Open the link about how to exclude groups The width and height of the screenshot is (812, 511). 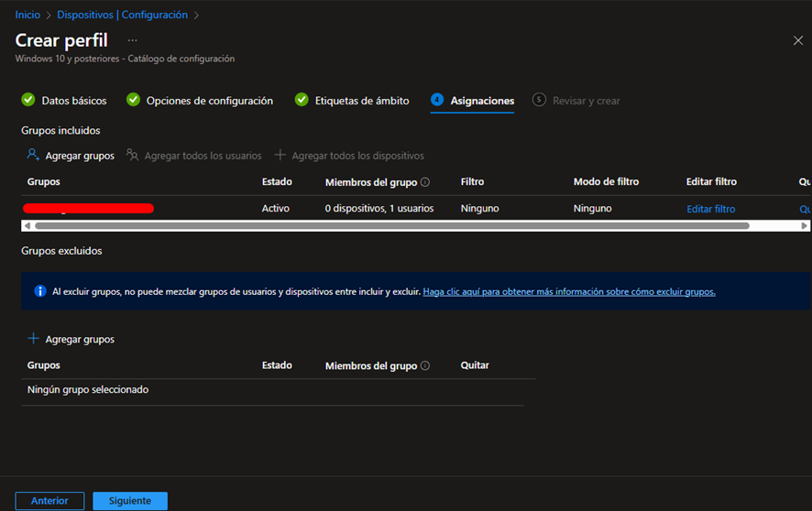(568, 292)
